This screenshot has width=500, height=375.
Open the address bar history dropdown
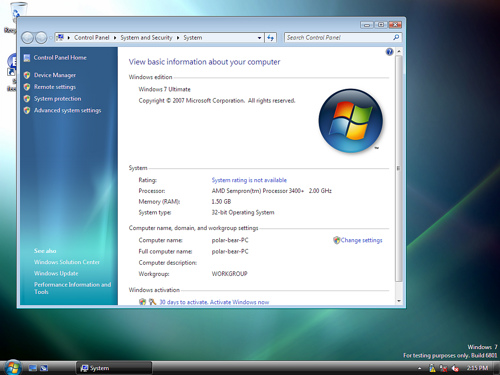[x=259, y=38]
